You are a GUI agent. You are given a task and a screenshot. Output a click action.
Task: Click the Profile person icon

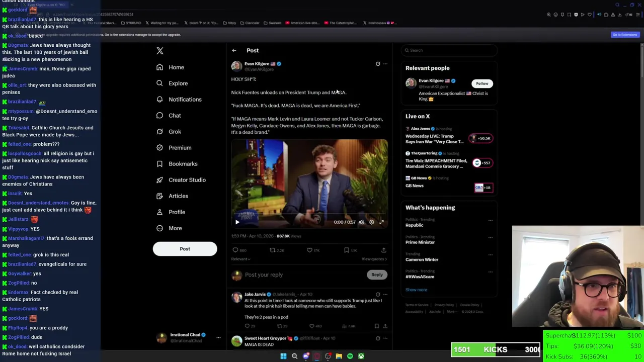(x=159, y=212)
